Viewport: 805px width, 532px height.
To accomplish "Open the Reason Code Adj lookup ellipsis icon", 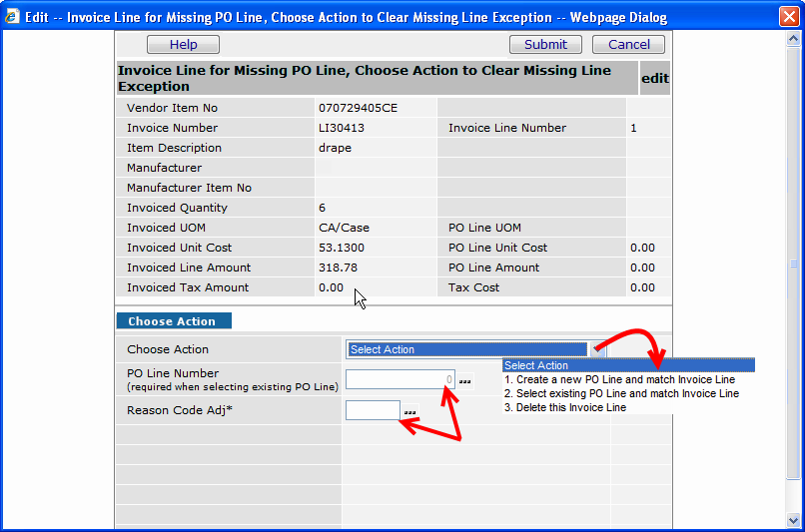I will click(409, 411).
